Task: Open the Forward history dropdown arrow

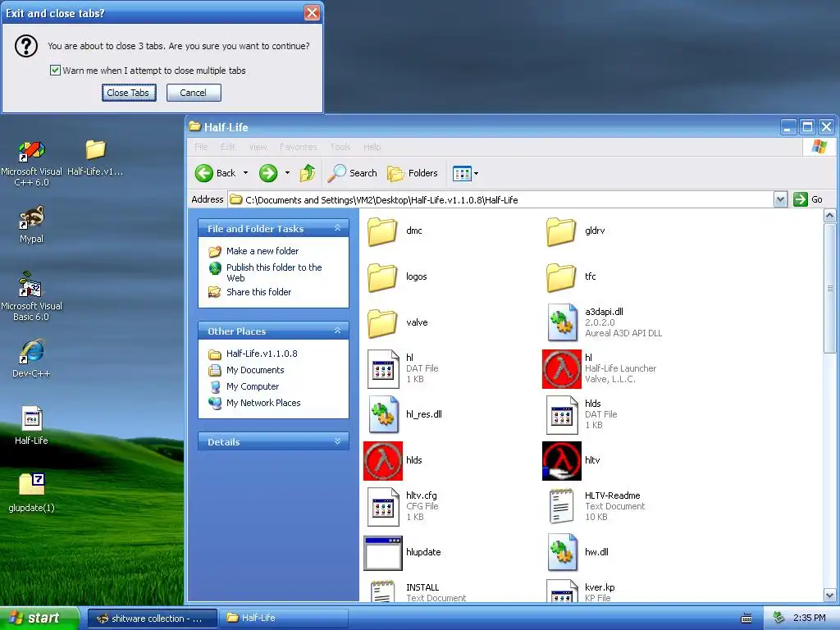Action: [x=287, y=173]
